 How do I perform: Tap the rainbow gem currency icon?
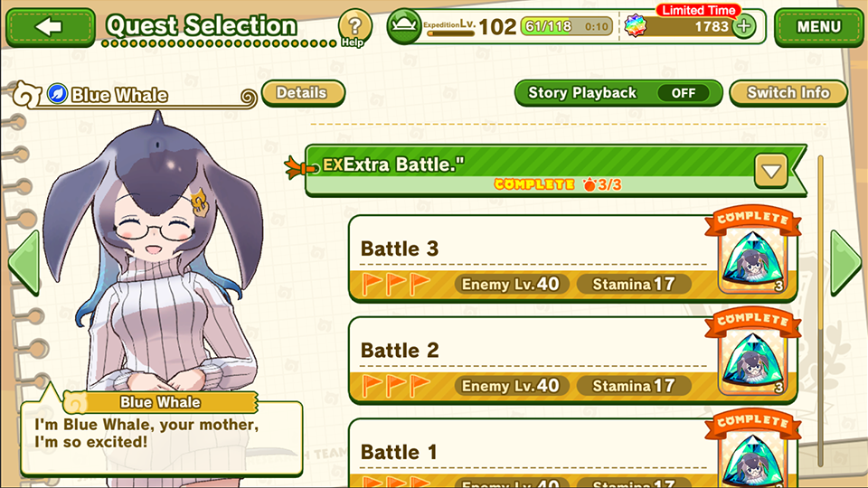[x=636, y=26]
